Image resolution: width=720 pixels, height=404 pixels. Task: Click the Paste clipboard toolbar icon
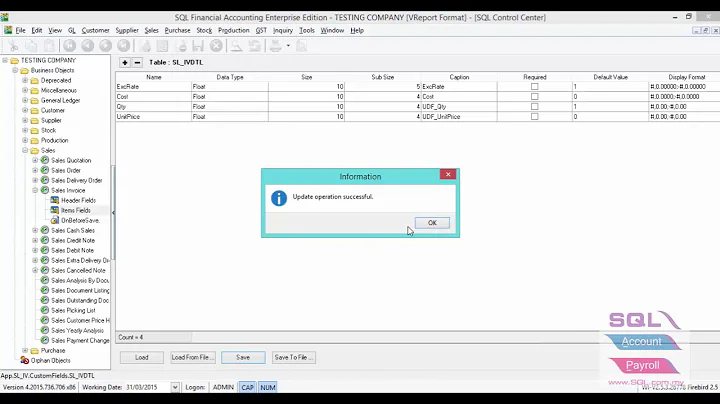(x=50, y=46)
